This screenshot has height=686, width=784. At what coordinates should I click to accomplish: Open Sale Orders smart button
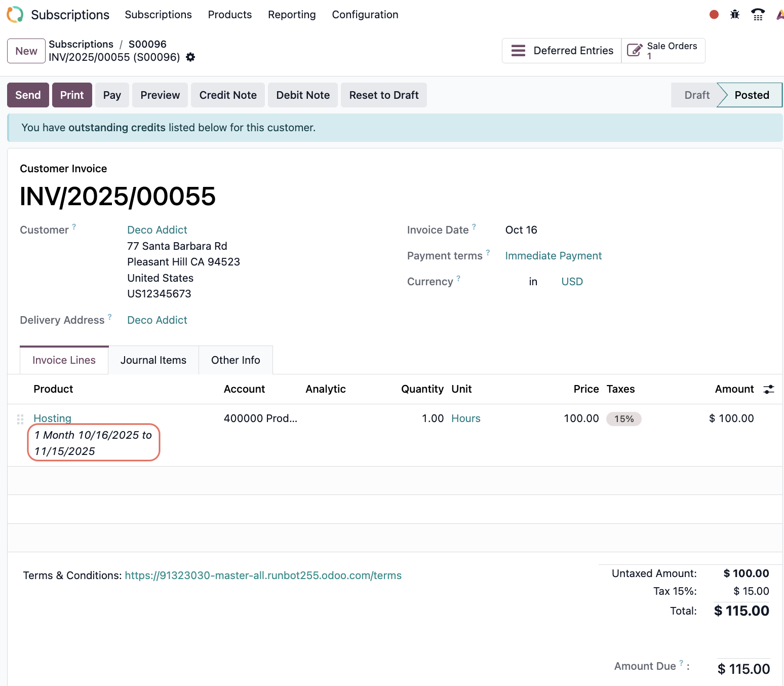[x=663, y=51]
